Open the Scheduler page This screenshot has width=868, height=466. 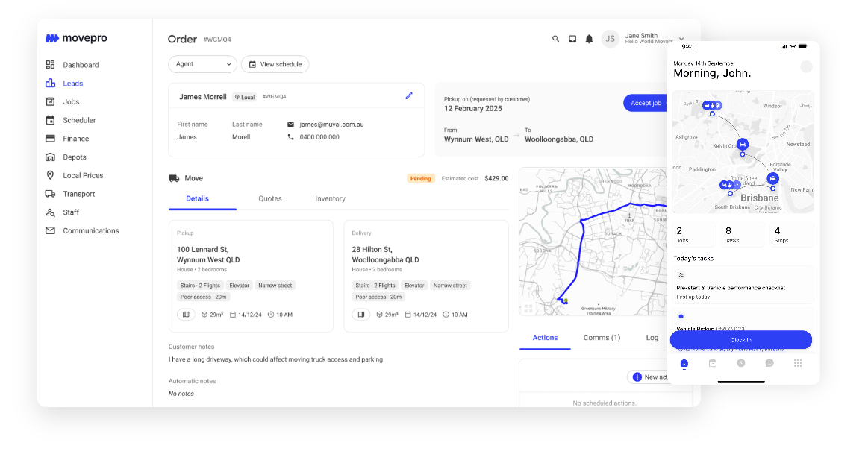tap(71, 120)
